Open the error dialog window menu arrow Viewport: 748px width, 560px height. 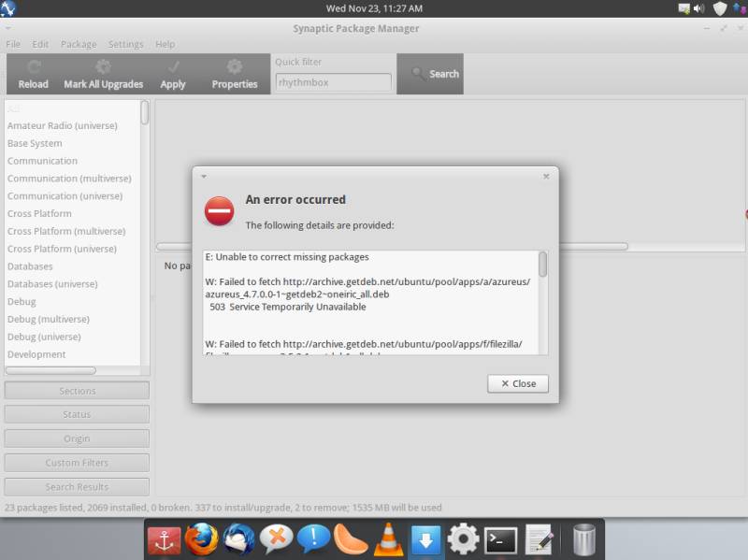204,177
